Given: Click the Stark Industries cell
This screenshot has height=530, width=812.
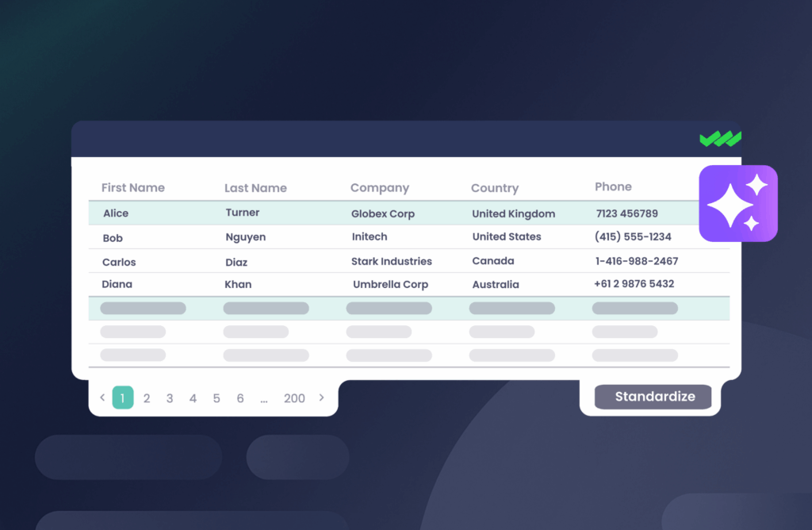Looking at the screenshot, I should [392, 261].
